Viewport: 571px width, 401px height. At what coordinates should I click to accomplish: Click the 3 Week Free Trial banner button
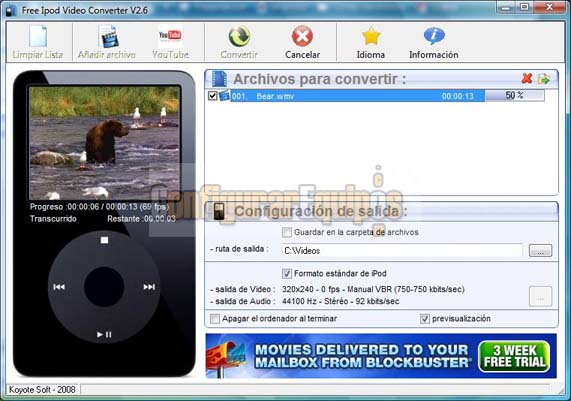(x=515, y=356)
